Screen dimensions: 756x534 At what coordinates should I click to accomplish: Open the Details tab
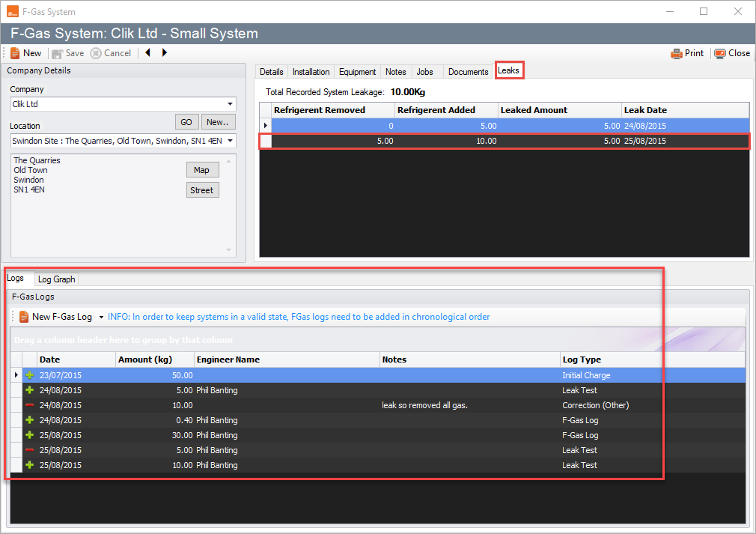[x=272, y=72]
